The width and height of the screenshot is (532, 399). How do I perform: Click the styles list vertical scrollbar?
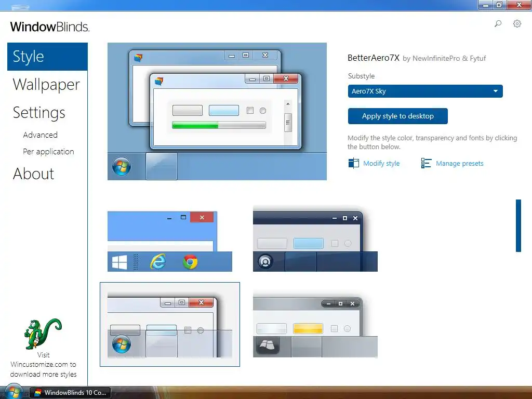(x=518, y=225)
